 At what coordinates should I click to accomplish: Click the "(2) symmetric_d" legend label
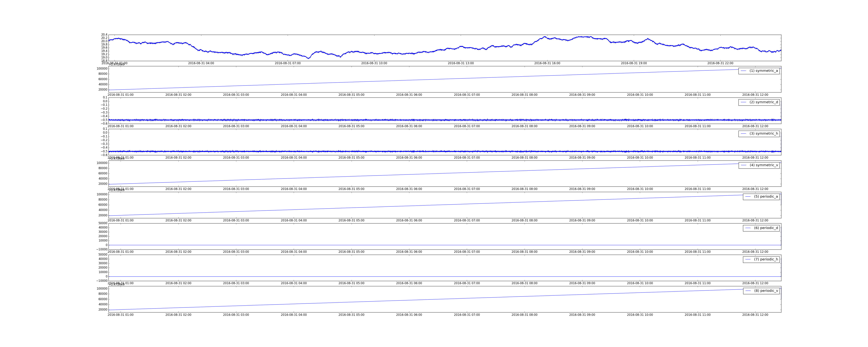[x=763, y=102]
